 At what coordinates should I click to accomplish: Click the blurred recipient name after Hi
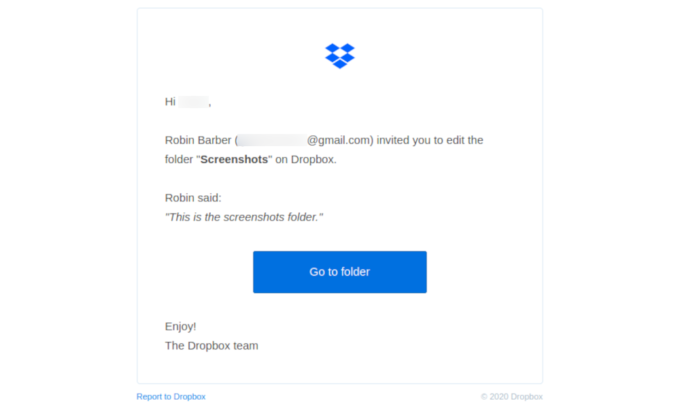193,102
